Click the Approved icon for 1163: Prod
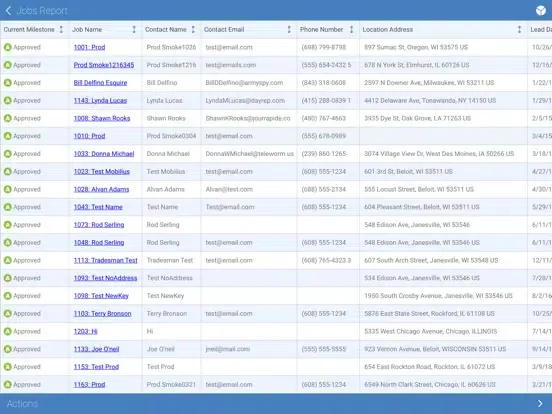 coord(8,384)
